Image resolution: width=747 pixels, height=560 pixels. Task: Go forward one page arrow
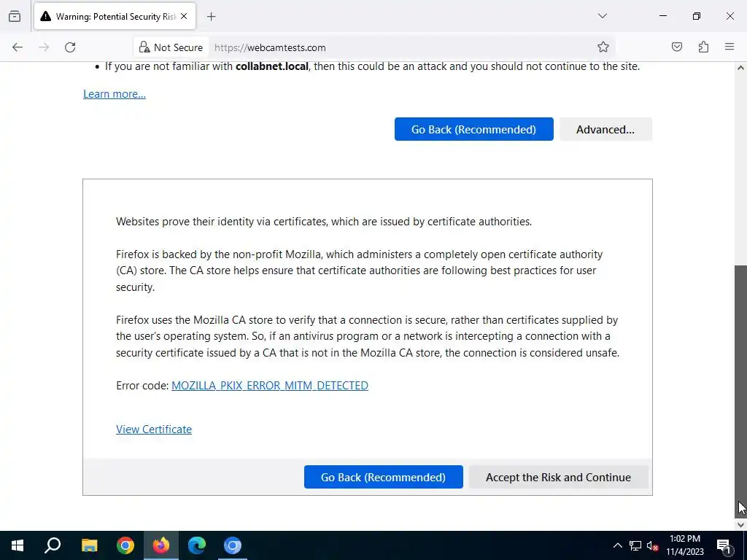(x=44, y=47)
